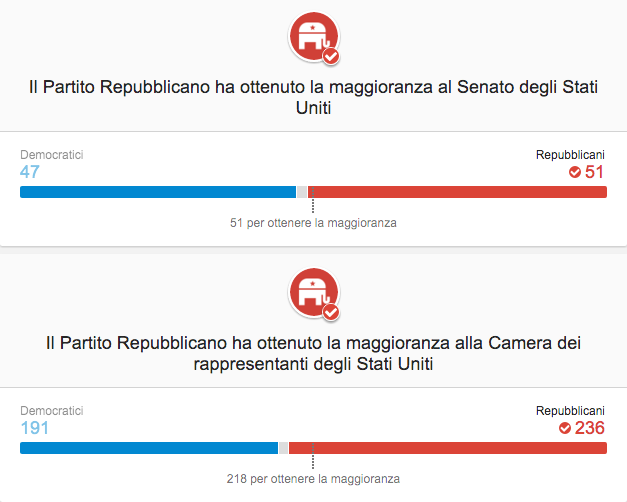Click the red checkmark beside the 236 count
The width and height of the screenshot is (627, 502).
(x=564, y=428)
